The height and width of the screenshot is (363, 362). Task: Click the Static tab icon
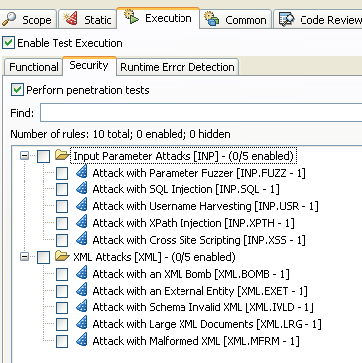pyautogui.click(x=70, y=19)
